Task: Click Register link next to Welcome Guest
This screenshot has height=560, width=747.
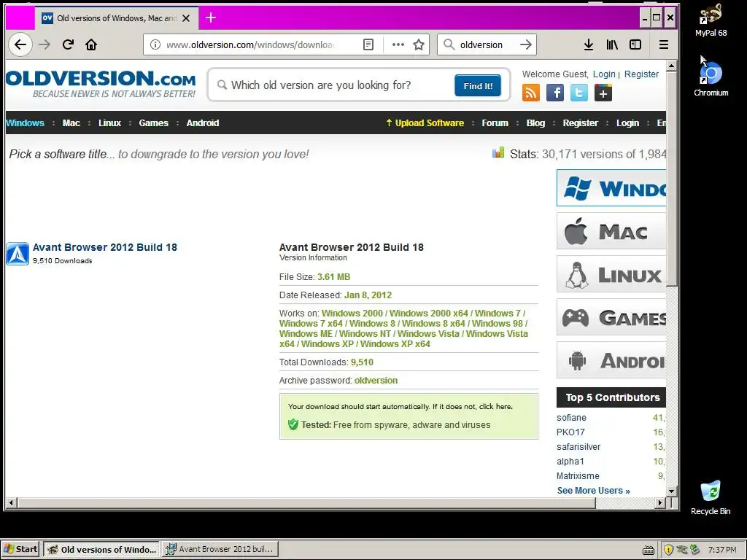Action: click(x=641, y=74)
